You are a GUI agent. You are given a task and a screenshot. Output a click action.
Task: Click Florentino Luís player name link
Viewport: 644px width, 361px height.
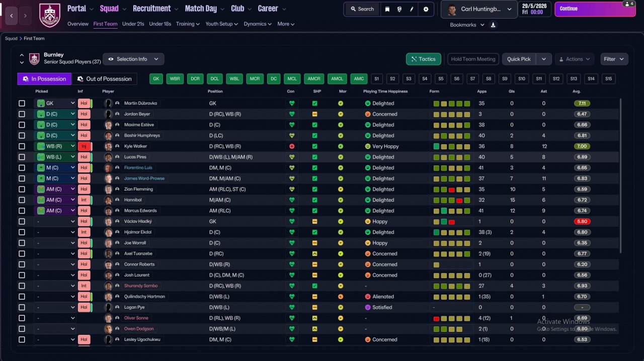coord(138,168)
